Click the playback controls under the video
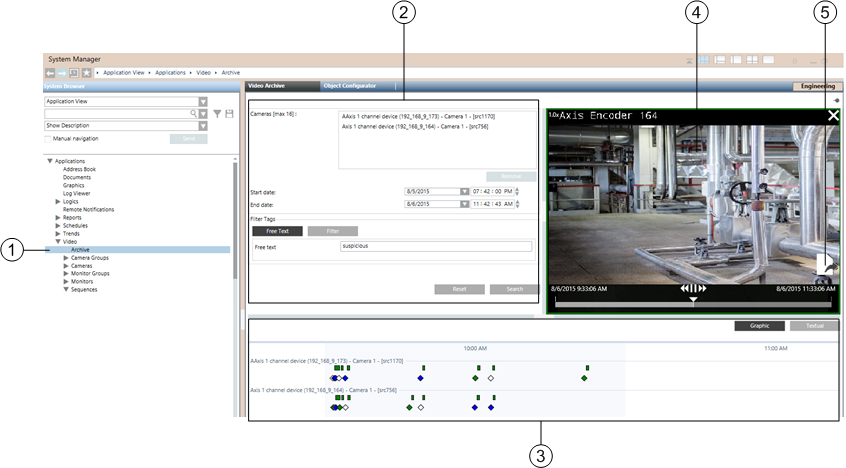The height and width of the screenshot is (468, 846). pos(693,289)
